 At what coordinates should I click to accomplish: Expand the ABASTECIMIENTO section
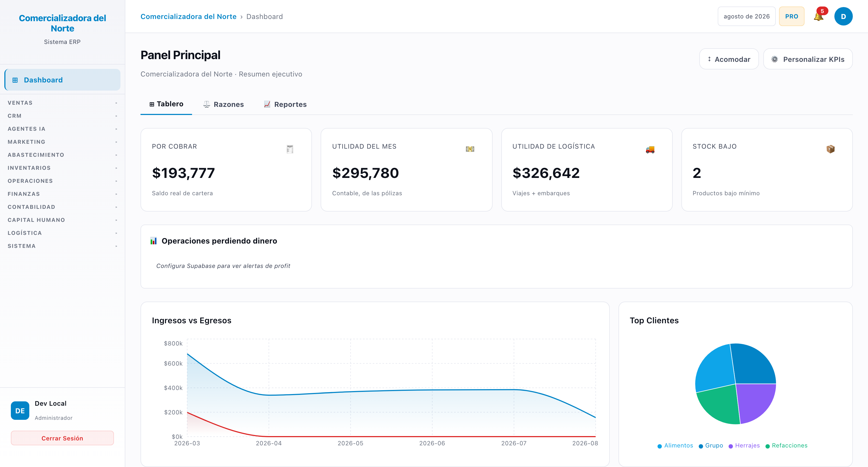(62, 155)
